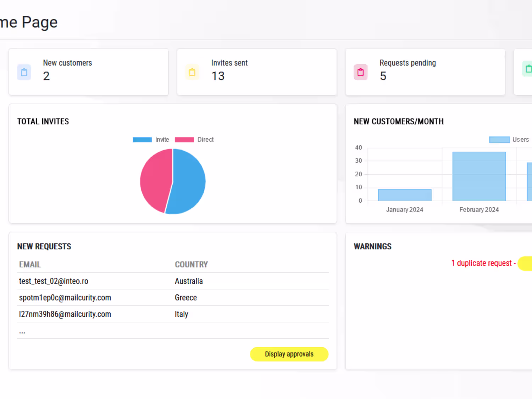Image resolution: width=532 pixels, height=399 pixels.
Task: Click the pink Requests pending clipboard icon
Action: [x=360, y=72]
